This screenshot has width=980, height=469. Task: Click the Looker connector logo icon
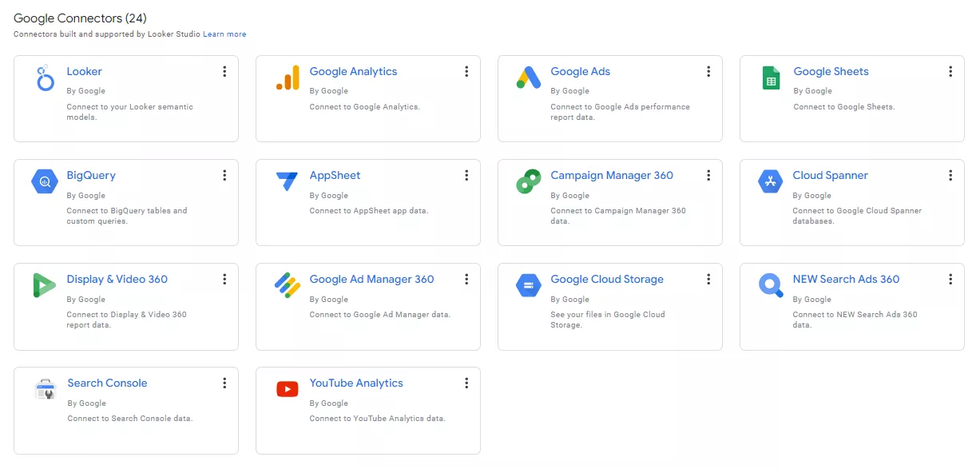point(46,78)
